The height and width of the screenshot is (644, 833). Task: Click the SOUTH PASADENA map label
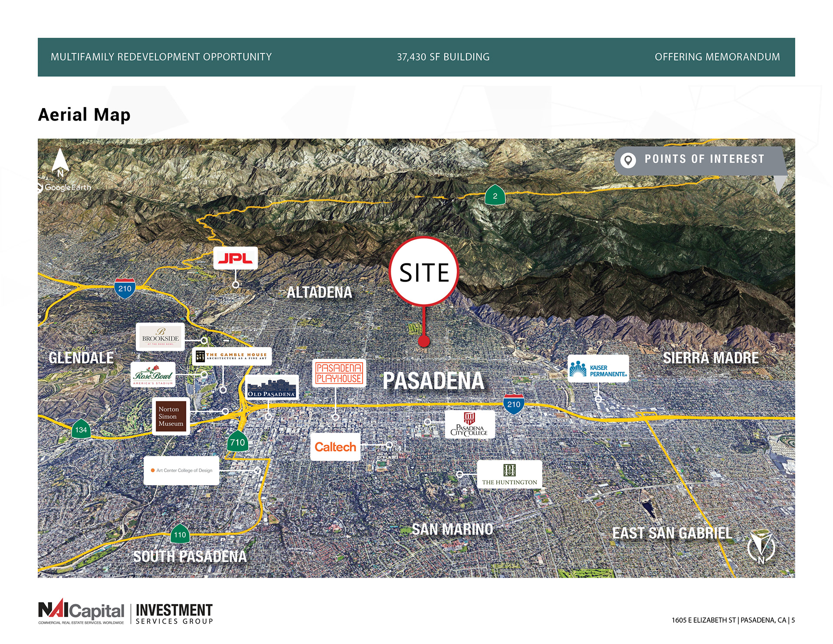190,556
